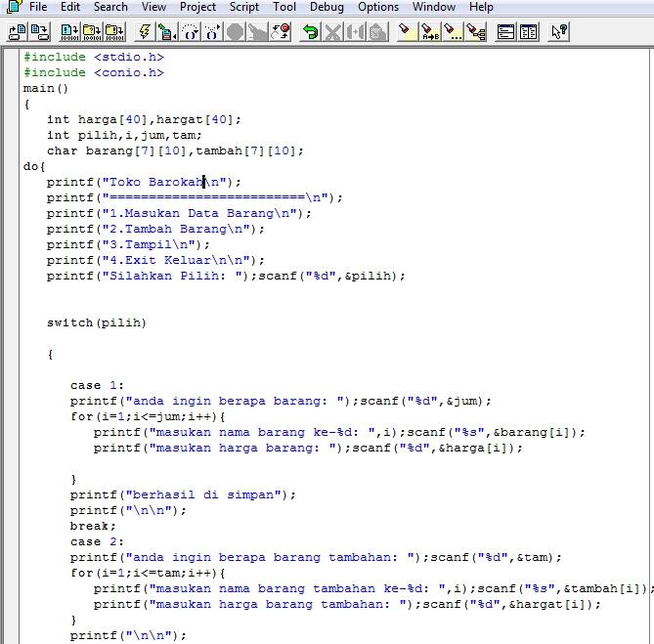Open the View menu
This screenshot has width=654, height=644.
point(153,7)
